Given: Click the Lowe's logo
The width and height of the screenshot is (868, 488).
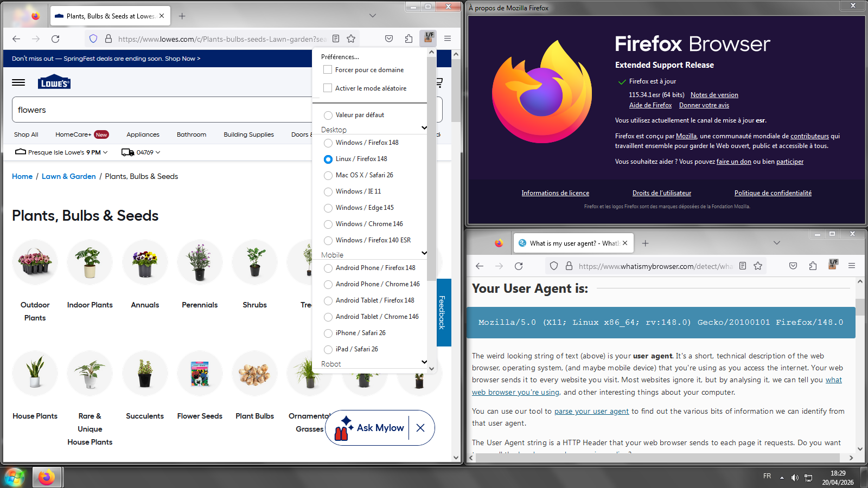Looking at the screenshot, I should tap(54, 82).
